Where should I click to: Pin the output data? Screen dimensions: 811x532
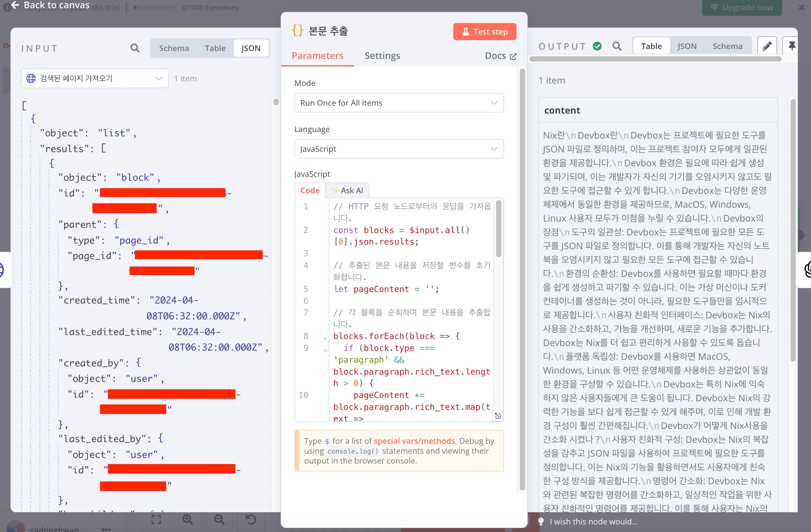tap(792, 45)
